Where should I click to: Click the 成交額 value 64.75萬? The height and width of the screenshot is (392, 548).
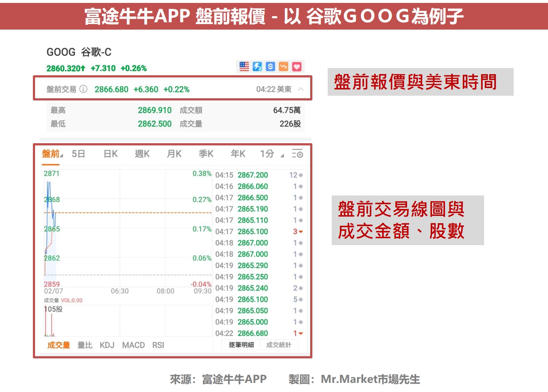287,110
